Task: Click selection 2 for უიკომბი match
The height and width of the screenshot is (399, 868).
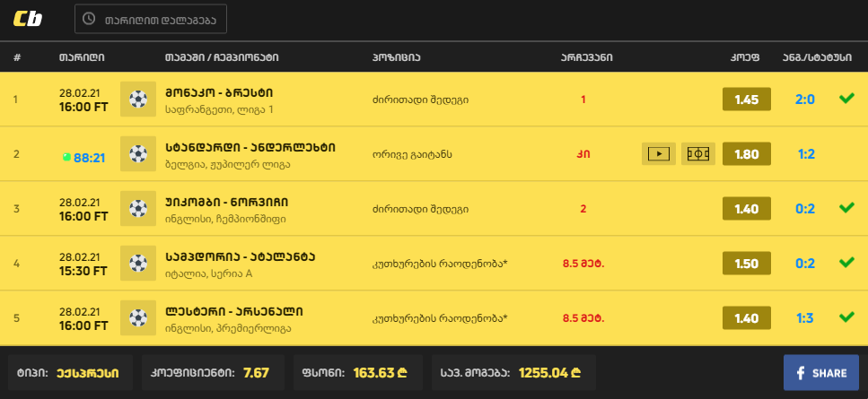Action: (x=583, y=210)
